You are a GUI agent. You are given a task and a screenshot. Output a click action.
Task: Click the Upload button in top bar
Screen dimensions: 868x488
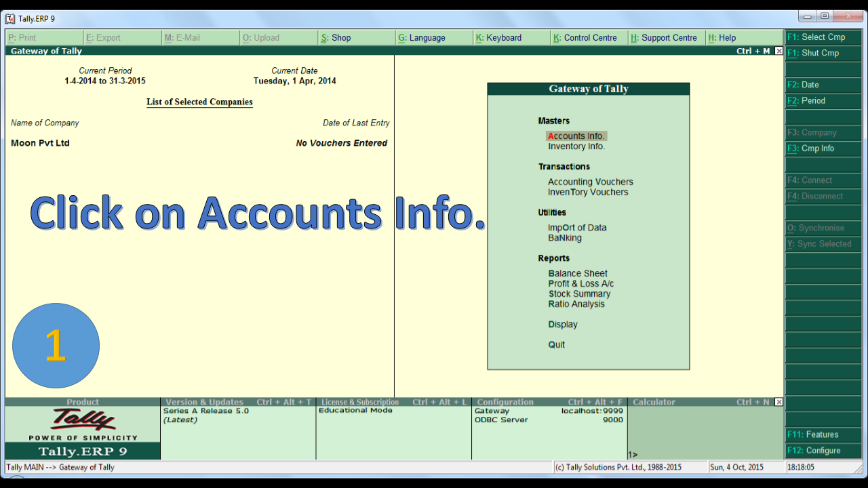click(x=279, y=38)
